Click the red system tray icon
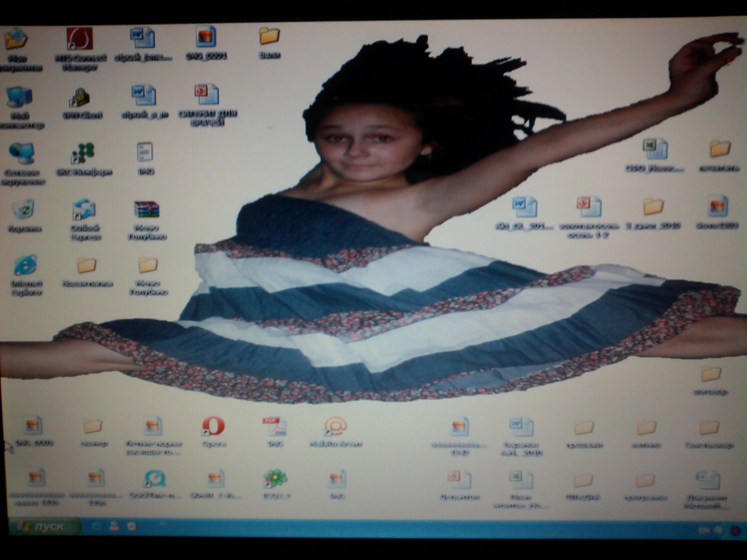The height and width of the screenshot is (560, 747). click(736, 530)
